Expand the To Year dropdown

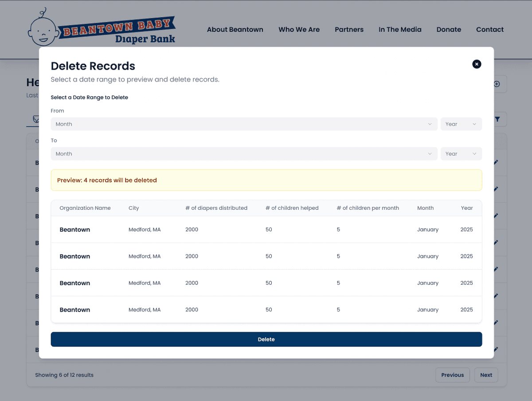pos(461,154)
